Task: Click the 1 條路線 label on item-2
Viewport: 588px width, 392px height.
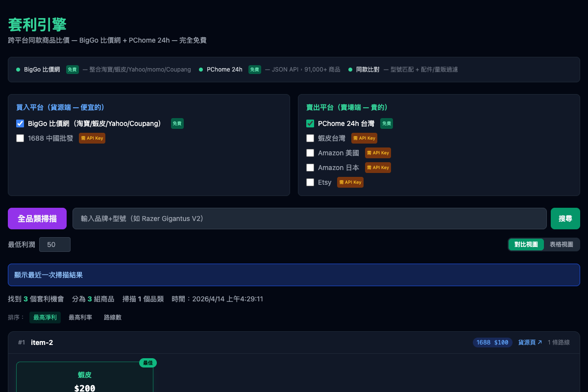Action: pos(559,343)
